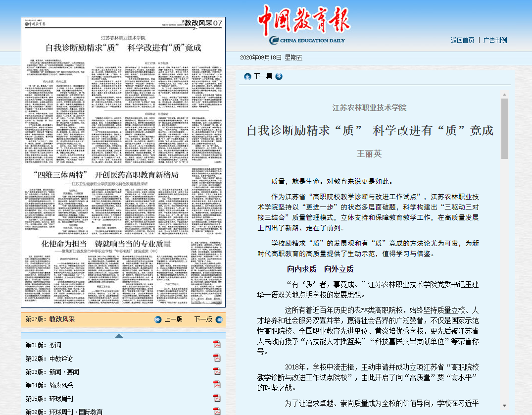Click the newspaper page 07 thumbnail image
The width and height of the screenshot is (532, 415).
click(123, 162)
